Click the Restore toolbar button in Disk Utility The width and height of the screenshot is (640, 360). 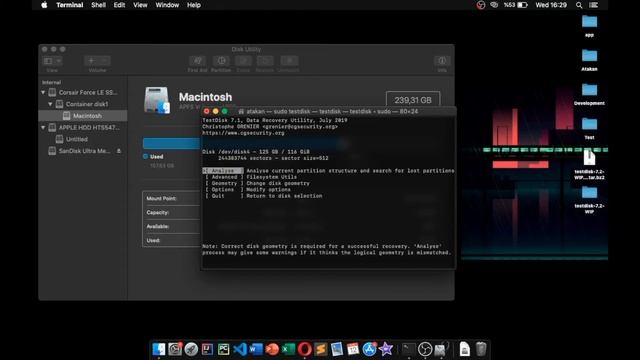(x=265, y=61)
